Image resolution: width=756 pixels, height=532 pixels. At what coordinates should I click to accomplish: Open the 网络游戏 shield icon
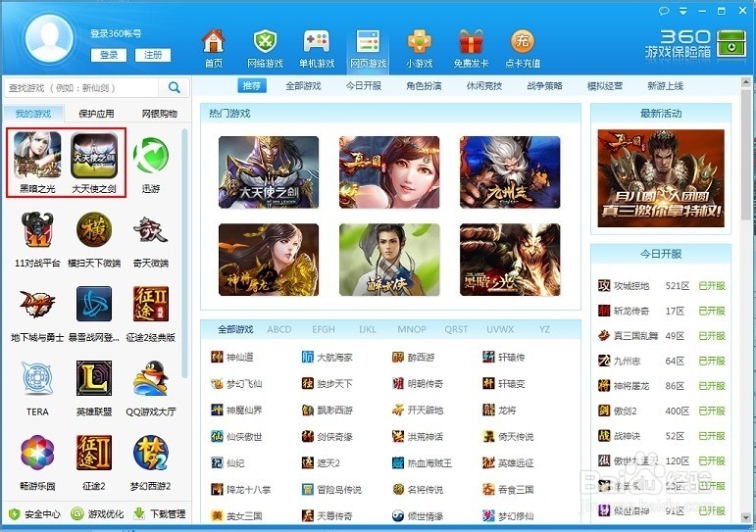point(265,41)
